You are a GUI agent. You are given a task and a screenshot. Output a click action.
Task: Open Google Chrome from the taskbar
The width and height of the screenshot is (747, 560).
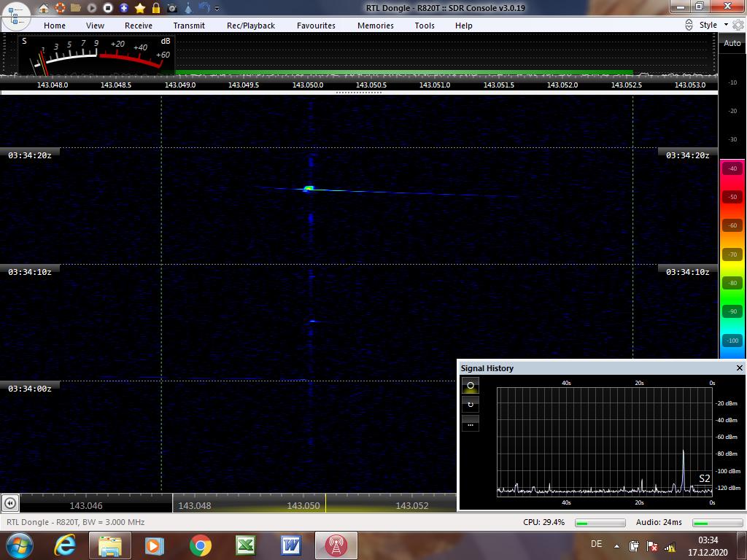(200, 545)
